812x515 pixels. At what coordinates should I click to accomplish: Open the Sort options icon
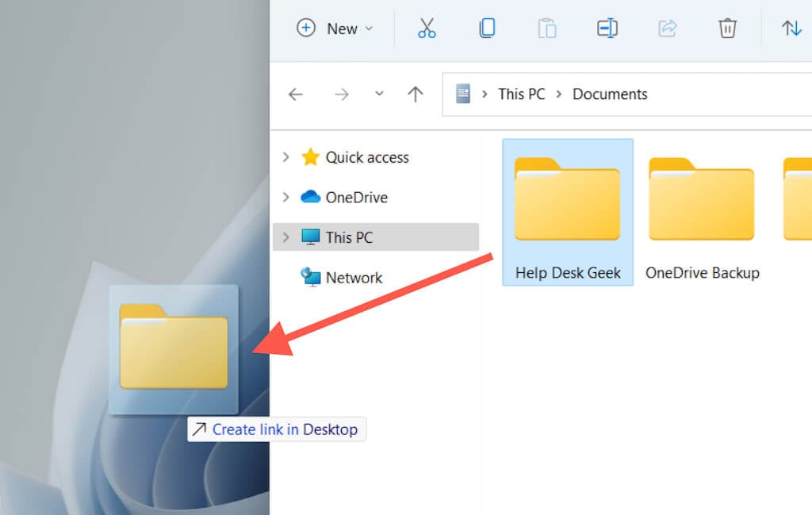(x=791, y=28)
